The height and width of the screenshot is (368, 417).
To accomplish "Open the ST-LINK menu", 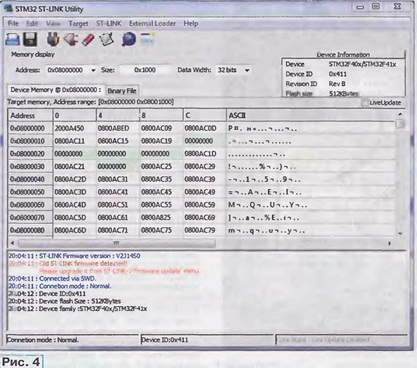I will [x=109, y=23].
